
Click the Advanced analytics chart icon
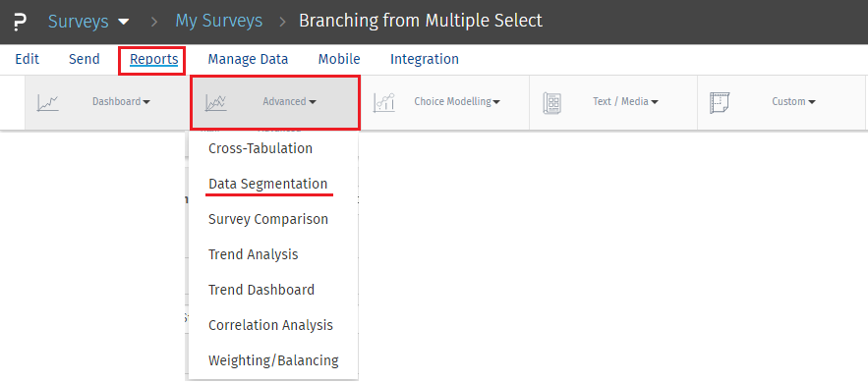click(215, 102)
